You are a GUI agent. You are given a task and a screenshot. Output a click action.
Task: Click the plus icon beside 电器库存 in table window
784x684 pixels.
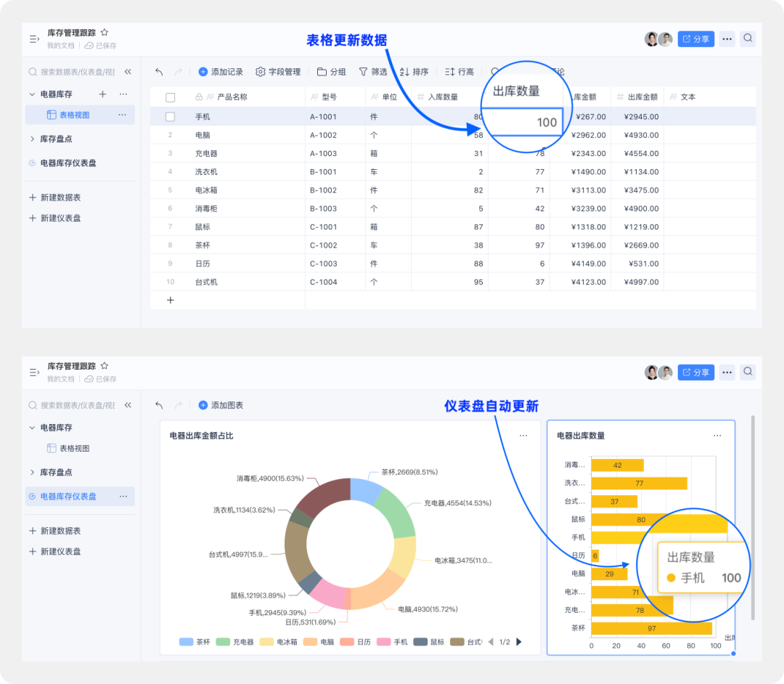point(102,94)
